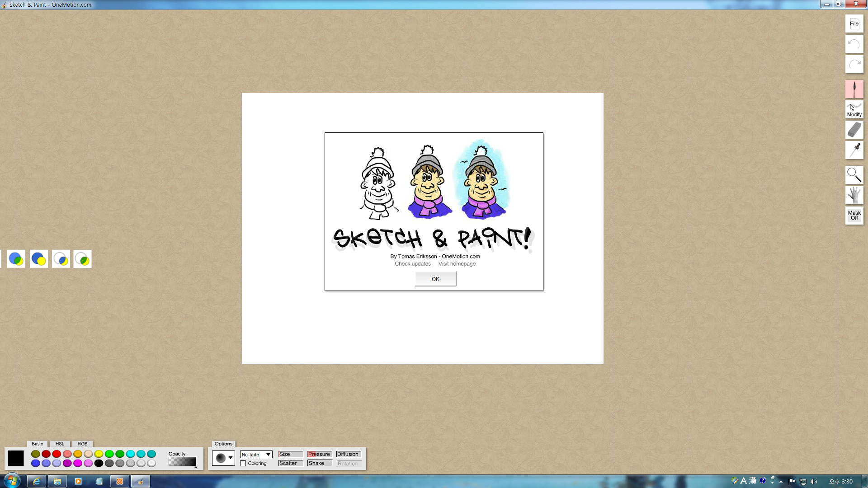Click the Hanja 漢 IME button
Screen dimensions: 868x488
(753, 480)
